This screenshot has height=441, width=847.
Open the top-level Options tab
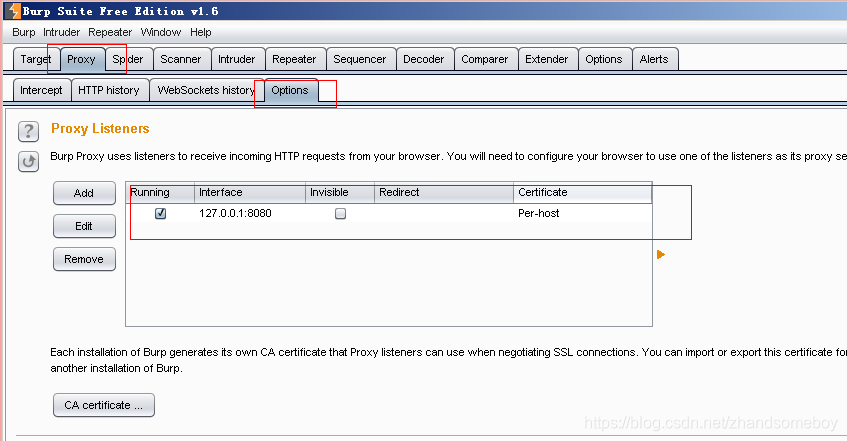[604, 59]
